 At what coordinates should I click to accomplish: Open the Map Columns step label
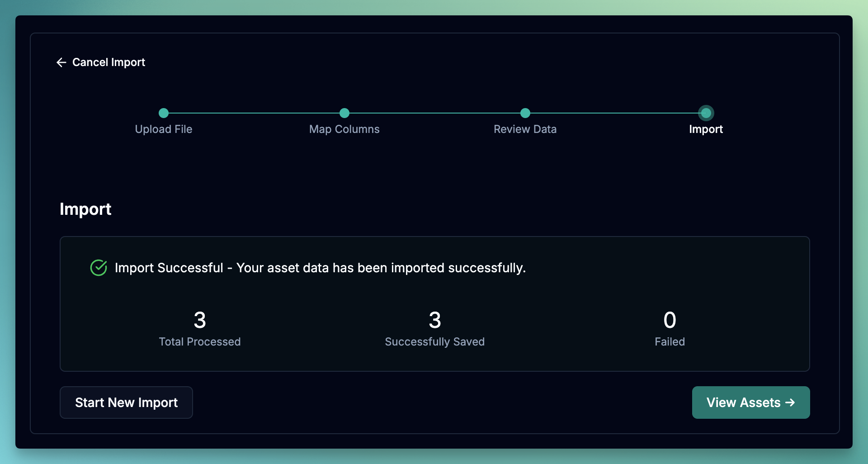[x=344, y=129]
